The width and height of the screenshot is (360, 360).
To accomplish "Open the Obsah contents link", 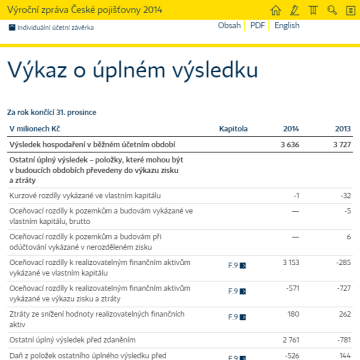I will pos(229,25).
